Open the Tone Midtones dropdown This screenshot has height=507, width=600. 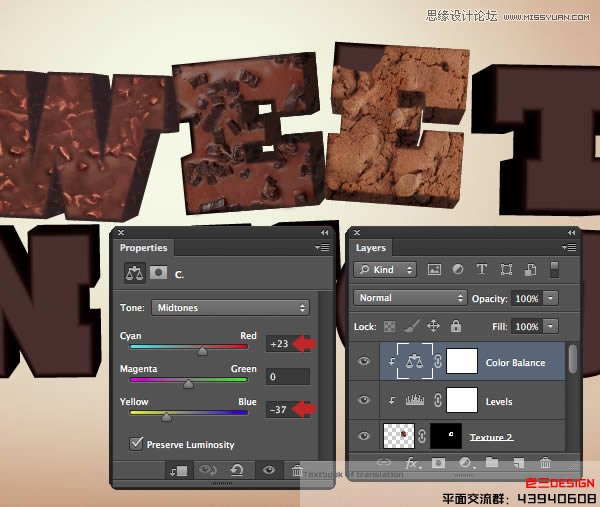click(x=230, y=308)
